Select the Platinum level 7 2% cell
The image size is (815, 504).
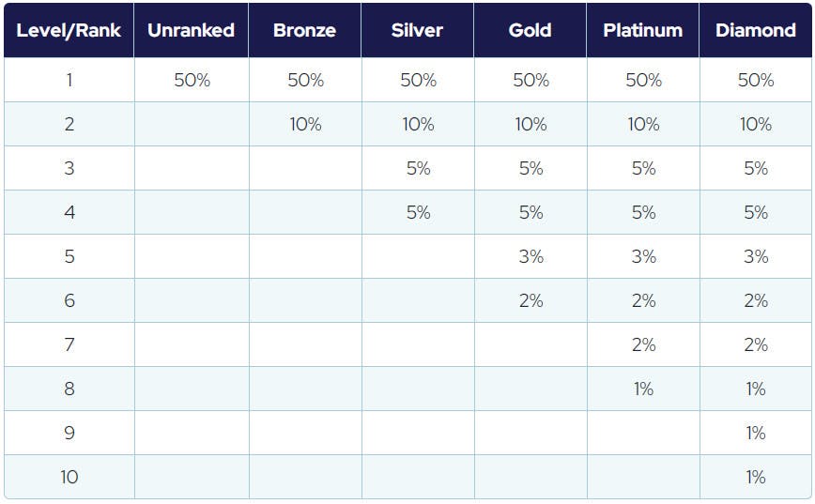(643, 345)
